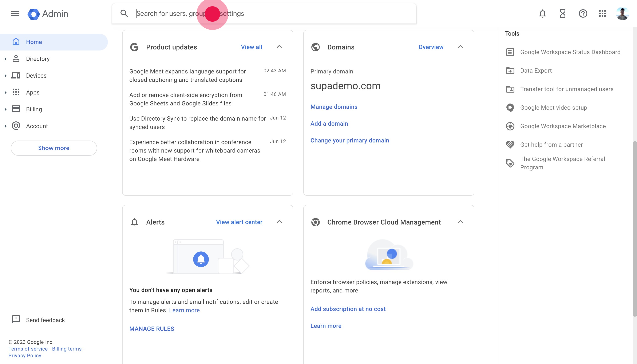Image resolution: width=637 pixels, height=364 pixels.
Task: Expand the Directory tree arrow
Action: pyautogui.click(x=5, y=59)
